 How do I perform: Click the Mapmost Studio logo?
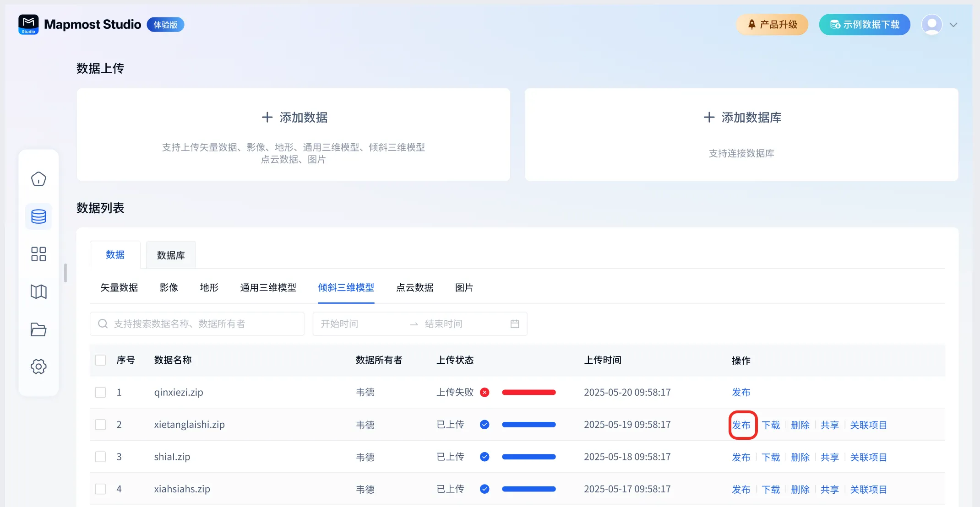click(28, 24)
